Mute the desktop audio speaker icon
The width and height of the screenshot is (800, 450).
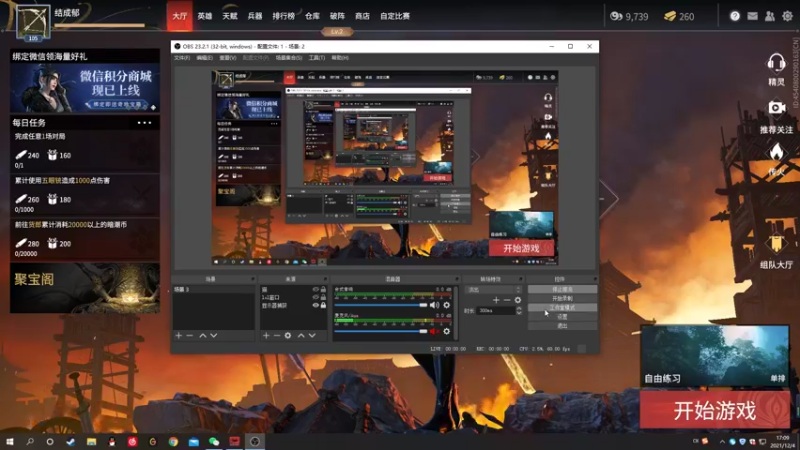[x=434, y=305]
